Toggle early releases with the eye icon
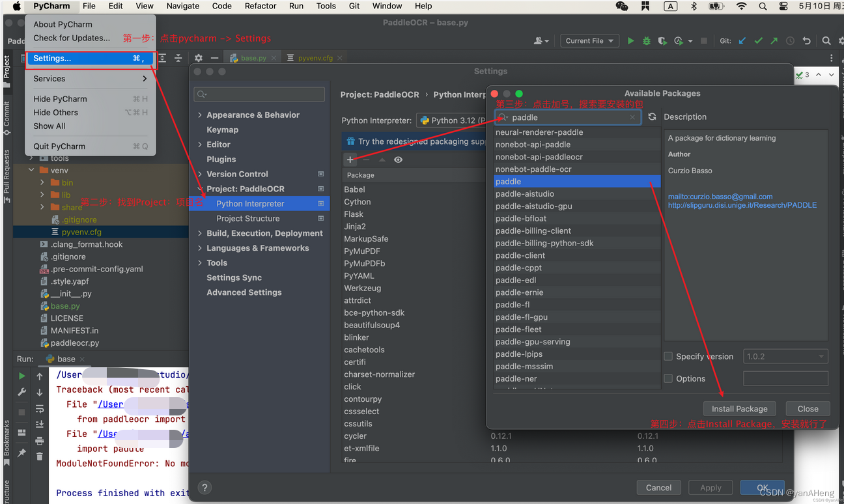 pos(398,160)
